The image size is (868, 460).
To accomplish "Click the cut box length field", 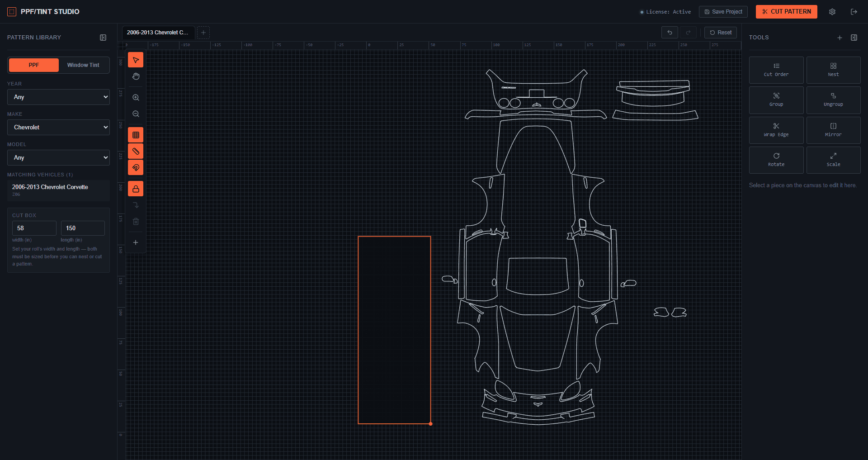I will coord(83,228).
